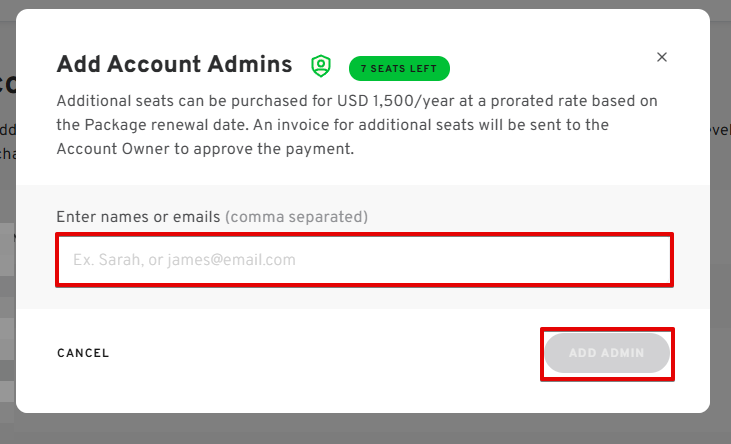This screenshot has height=444, width=731.
Task: Click the ADD ADMIN button
Action: pyautogui.click(x=607, y=353)
